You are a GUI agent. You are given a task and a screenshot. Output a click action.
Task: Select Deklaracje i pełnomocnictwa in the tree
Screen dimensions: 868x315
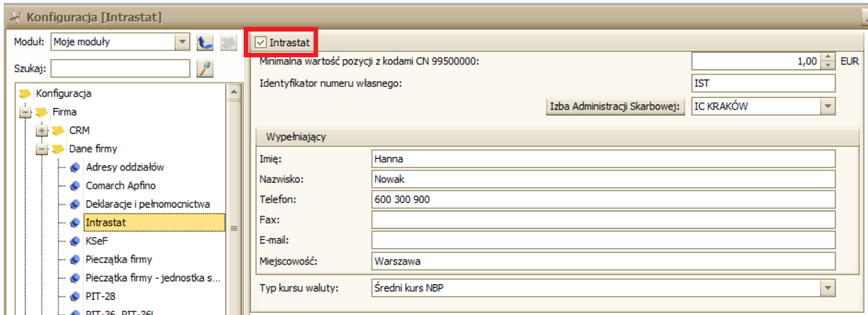pos(148,203)
